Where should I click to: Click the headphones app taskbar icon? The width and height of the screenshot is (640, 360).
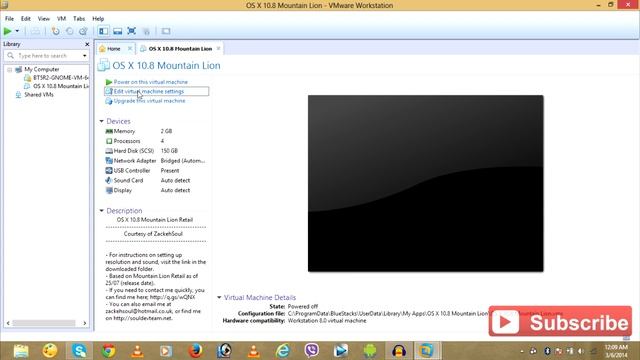399,351
